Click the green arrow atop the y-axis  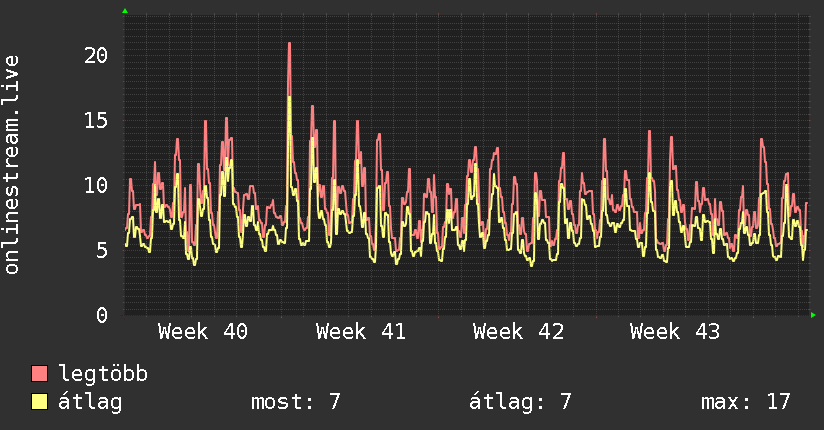125,11
